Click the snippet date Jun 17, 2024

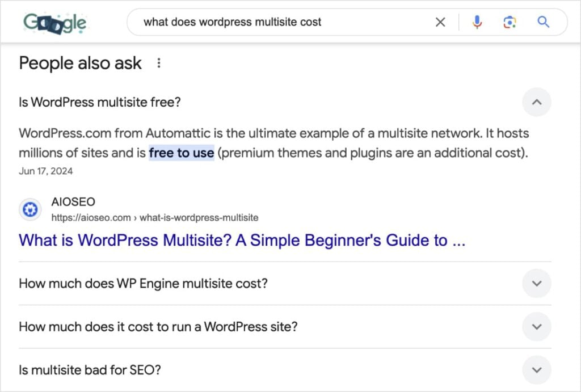coord(45,171)
